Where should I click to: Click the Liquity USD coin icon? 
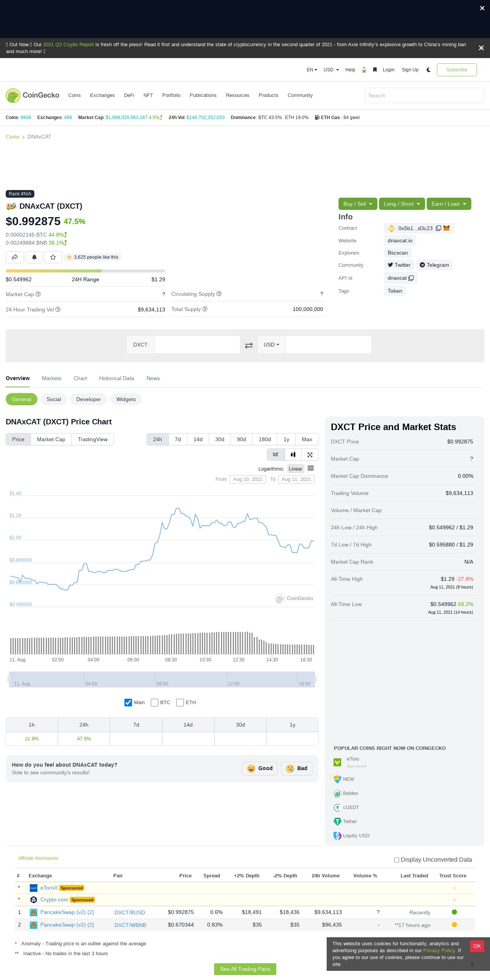[337, 836]
